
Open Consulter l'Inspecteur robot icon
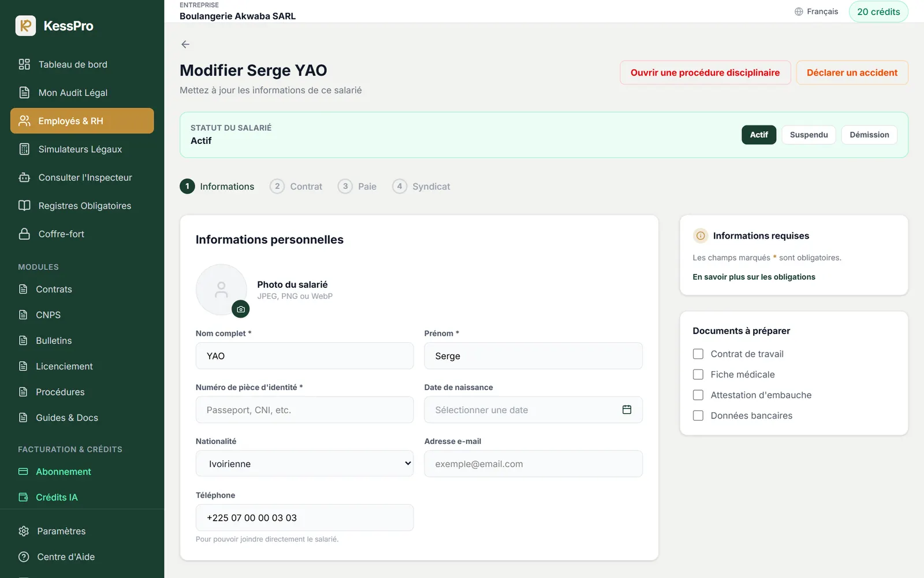click(x=24, y=177)
